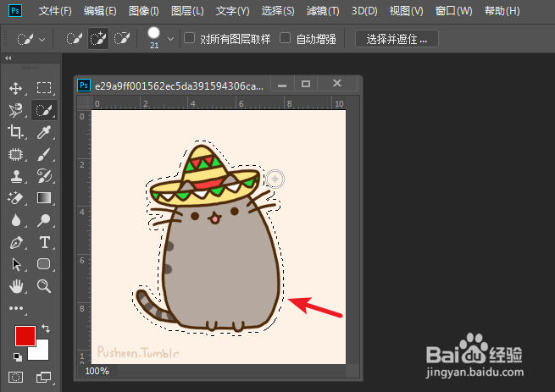The image size is (555, 392).
Task: Select the Move tool
Action: click(15, 88)
